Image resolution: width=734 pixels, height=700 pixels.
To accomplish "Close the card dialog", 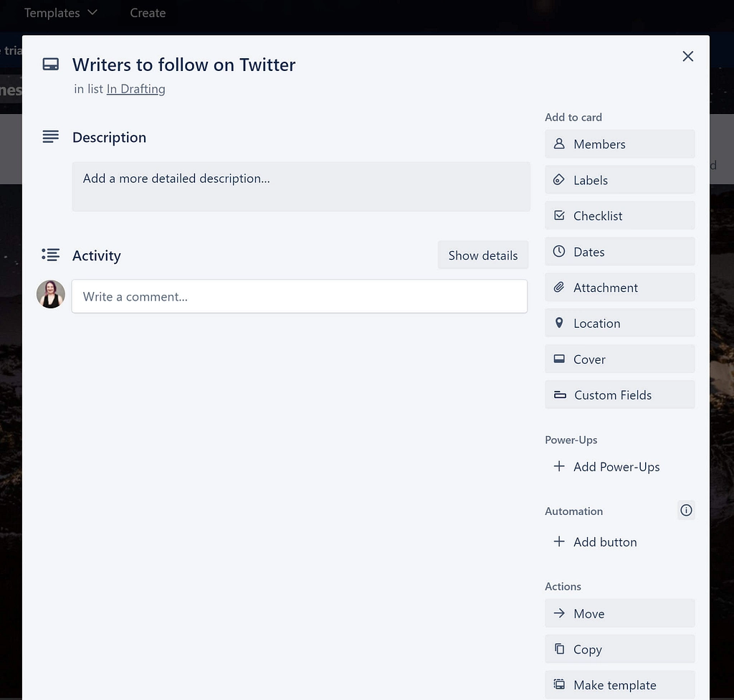I will (687, 56).
